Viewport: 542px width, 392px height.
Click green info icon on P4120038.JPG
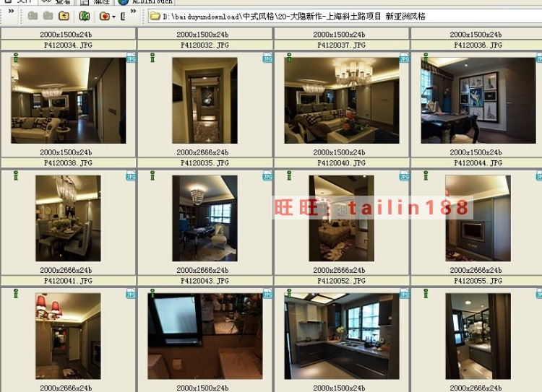click(x=16, y=58)
